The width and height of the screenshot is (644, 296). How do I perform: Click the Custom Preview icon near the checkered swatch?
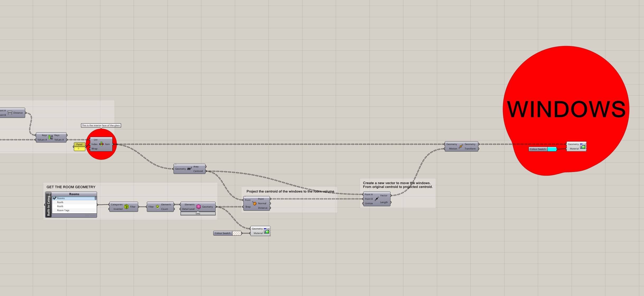click(x=267, y=231)
